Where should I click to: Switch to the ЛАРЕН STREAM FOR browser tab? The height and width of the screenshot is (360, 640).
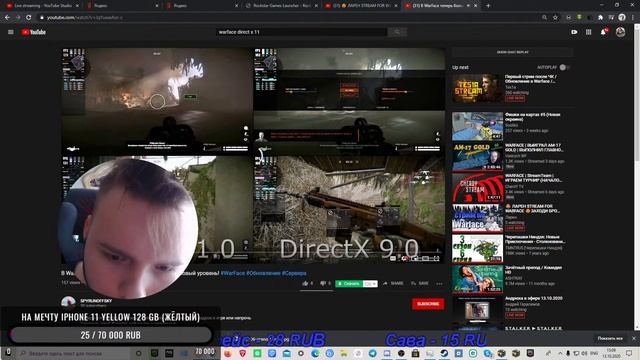click(361, 6)
